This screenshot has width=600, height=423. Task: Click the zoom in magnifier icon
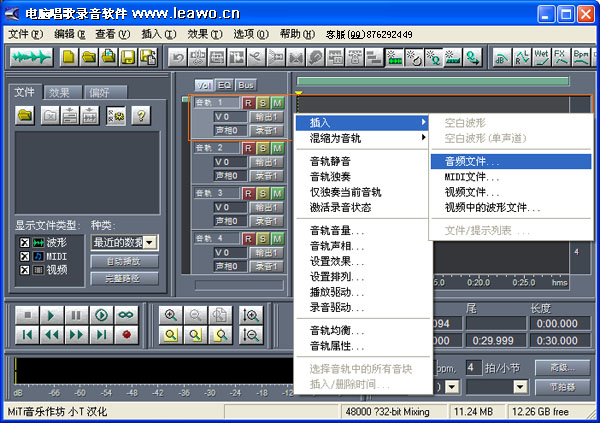pyautogui.click(x=171, y=315)
